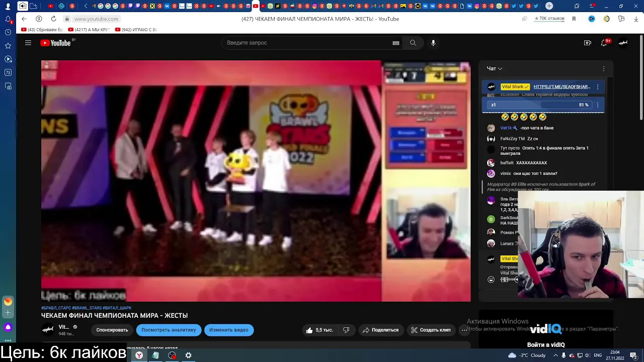
Task: Click Войти в vidIQ sign in
Action: click(x=546, y=345)
